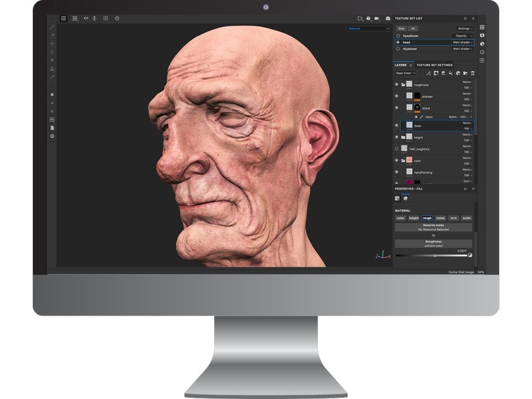This screenshot has width=532, height=399.
Task: Open blend mode dropdown of roughness layer
Action: click(467, 82)
